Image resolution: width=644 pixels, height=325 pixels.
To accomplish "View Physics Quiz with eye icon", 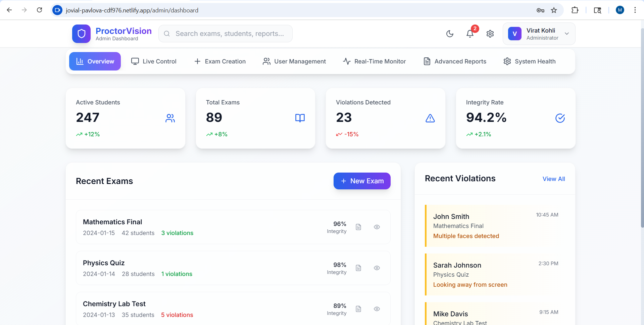I will (x=377, y=268).
